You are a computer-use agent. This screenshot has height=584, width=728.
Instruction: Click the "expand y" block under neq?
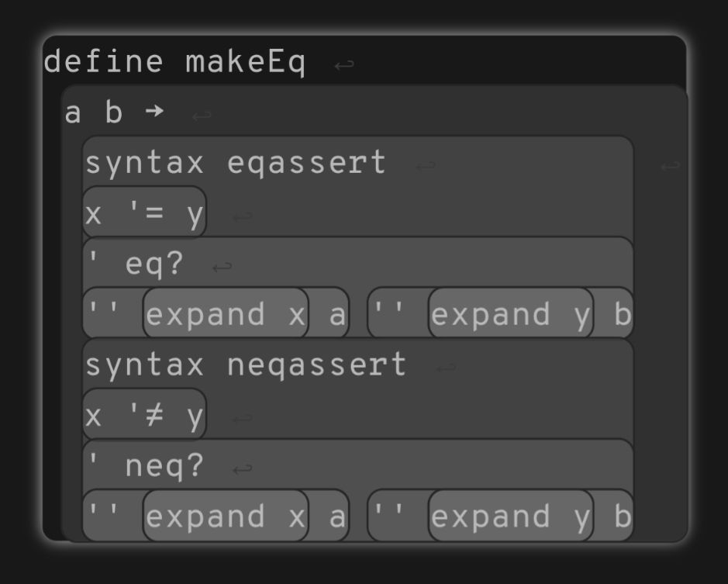click(x=510, y=517)
